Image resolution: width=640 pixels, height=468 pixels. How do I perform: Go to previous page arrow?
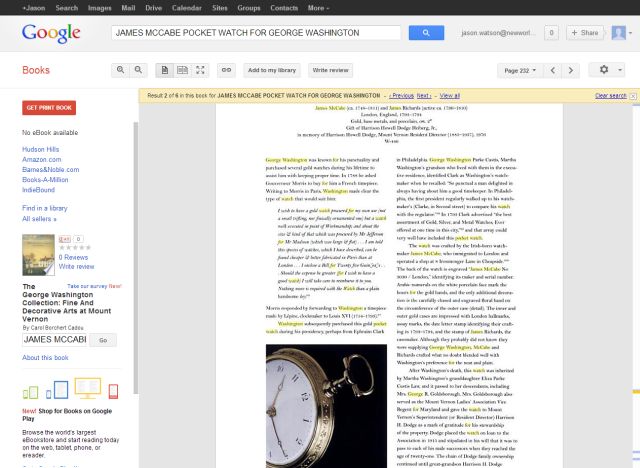(553, 71)
